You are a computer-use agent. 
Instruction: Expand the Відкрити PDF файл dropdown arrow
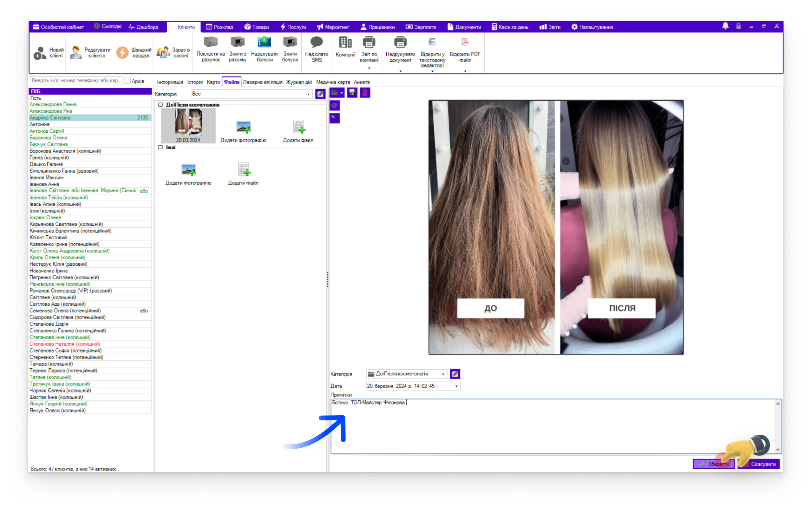[x=465, y=71]
